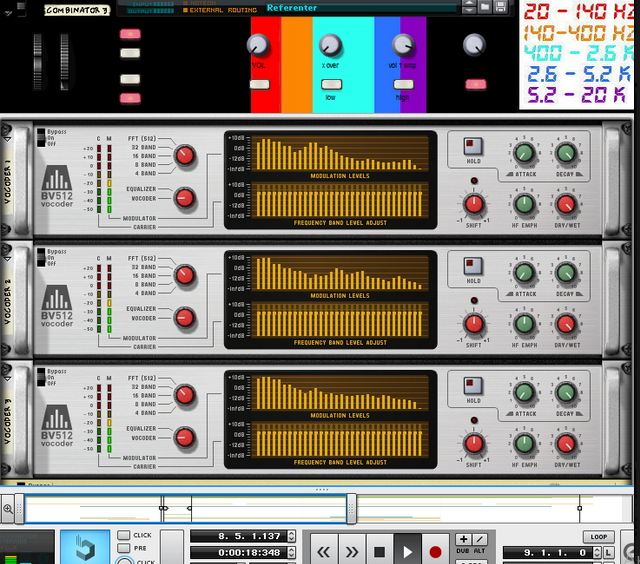Image resolution: width=640 pixels, height=564 pixels.
Task: Click the Shift knob on Vocoder 2
Action: [x=474, y=324]
